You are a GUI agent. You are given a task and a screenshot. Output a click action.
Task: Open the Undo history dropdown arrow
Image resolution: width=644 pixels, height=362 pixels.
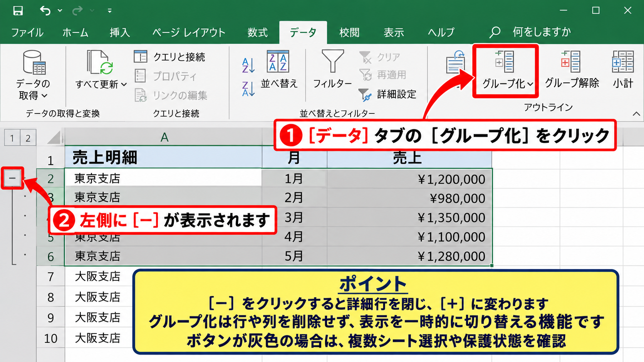pos(60,11)
